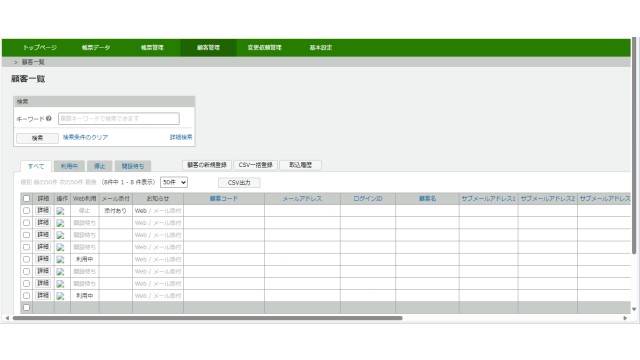Sort by サブメールアドレス1 column header
640x360 pixels.
[489, 199]
